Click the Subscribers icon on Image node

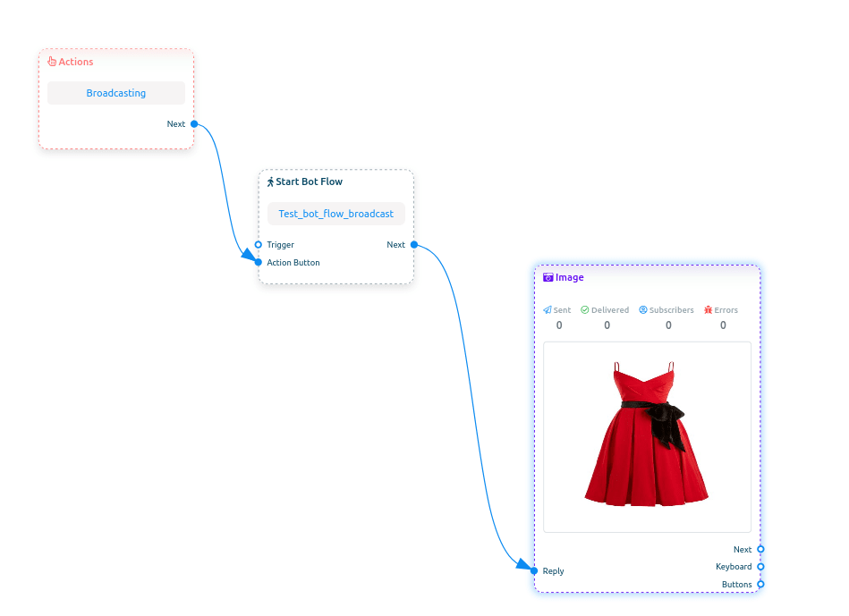[x=641, y=309]
